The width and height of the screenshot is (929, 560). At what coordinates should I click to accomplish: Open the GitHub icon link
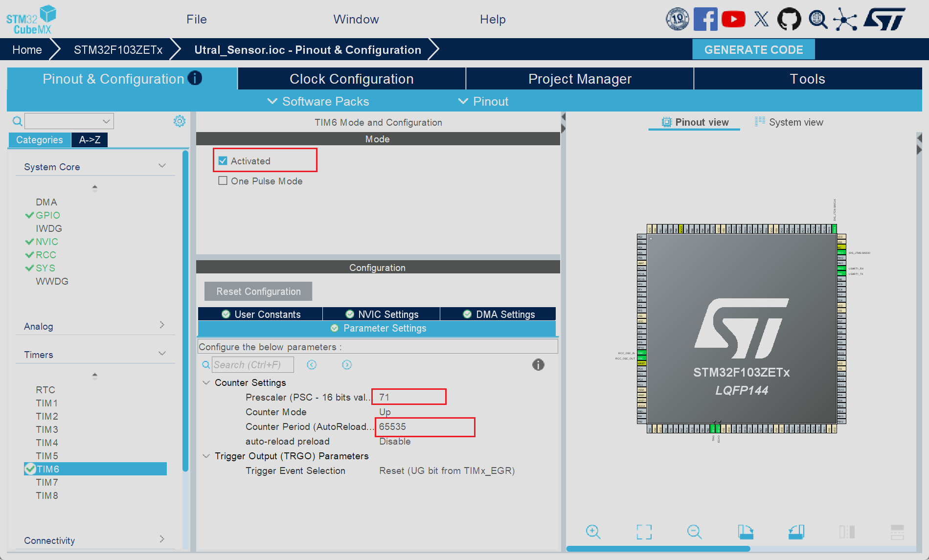pyautogui.click(x=789, y=20)
